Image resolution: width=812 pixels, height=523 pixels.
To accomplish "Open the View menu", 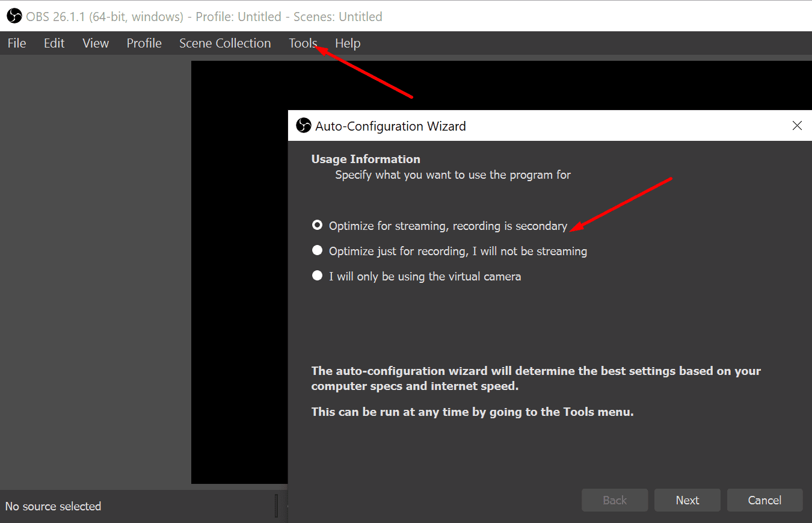I will (96, 43).
